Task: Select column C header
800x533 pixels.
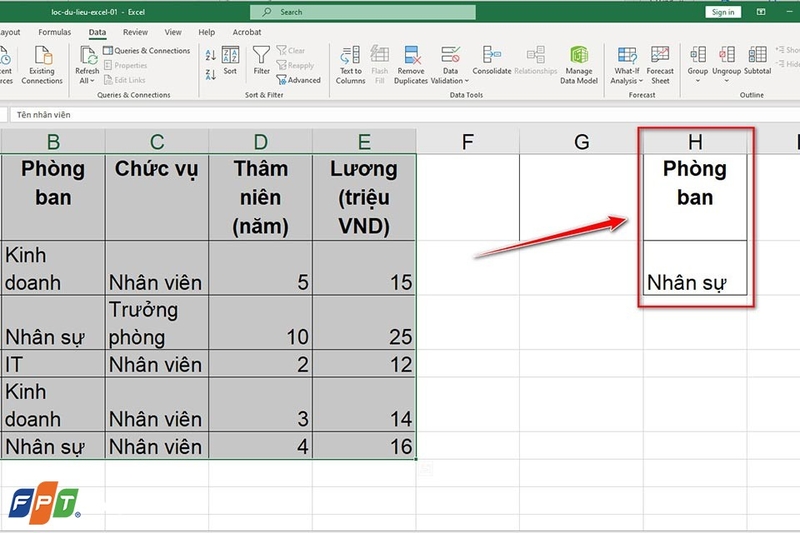Action: click(x=157, y=142)
